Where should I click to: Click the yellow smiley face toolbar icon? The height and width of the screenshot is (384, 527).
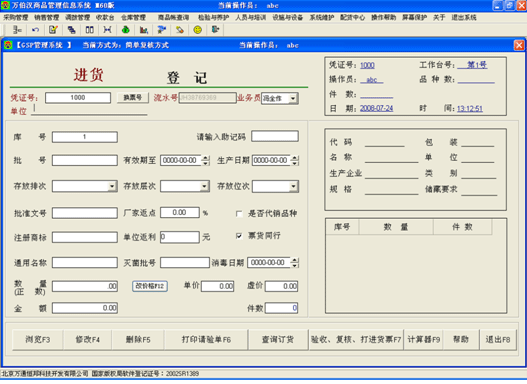click(x=198, y=30)
